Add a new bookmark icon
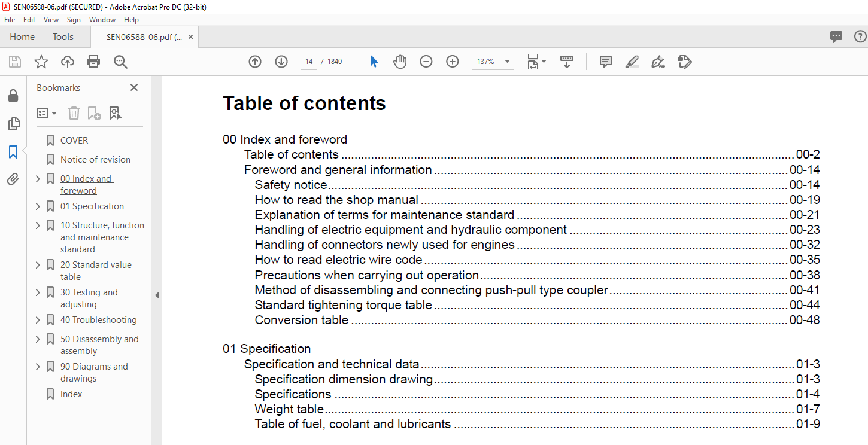 pyautogui.click(x=94, y=113)
